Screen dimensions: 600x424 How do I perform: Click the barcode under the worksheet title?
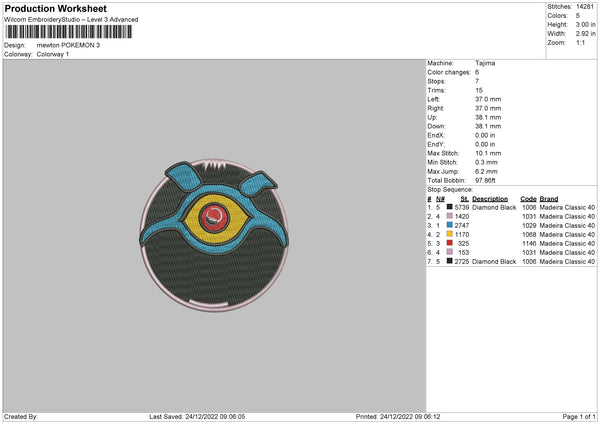(68, 32)
